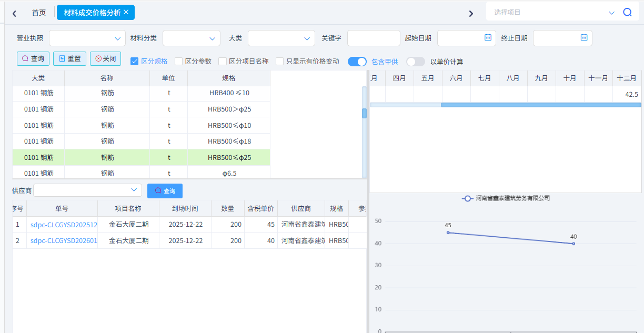
Task: Turn on the 以单价计算 switch
Action: pyautogui.click(x=415, y=62)
